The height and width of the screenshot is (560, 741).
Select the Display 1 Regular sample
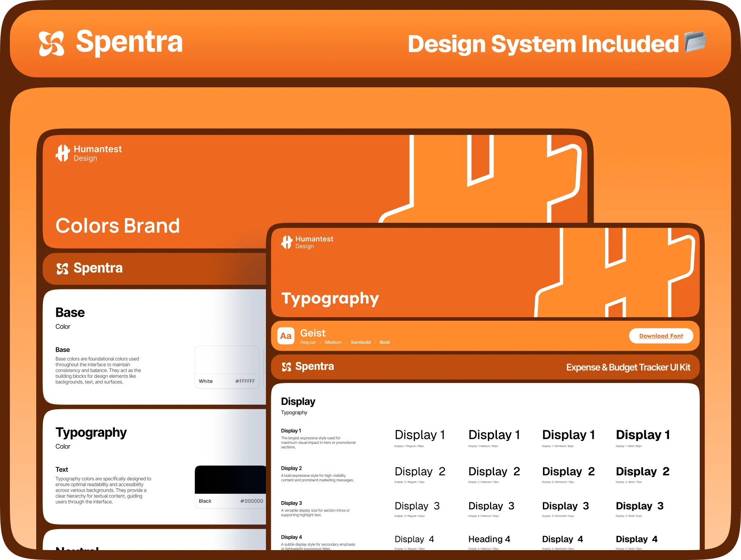coord(420,435)
